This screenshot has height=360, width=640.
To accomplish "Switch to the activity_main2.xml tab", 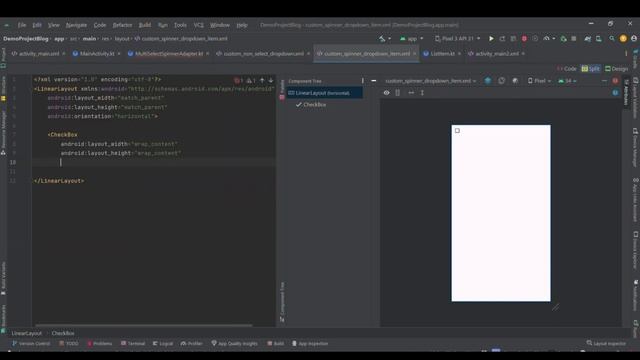I will click(x=496, y=53).
